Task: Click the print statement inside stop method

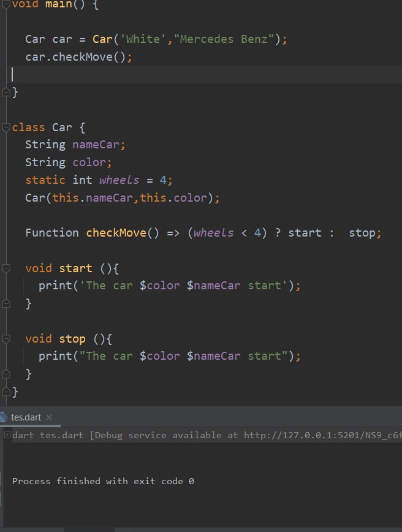Action: pos(169,356)
